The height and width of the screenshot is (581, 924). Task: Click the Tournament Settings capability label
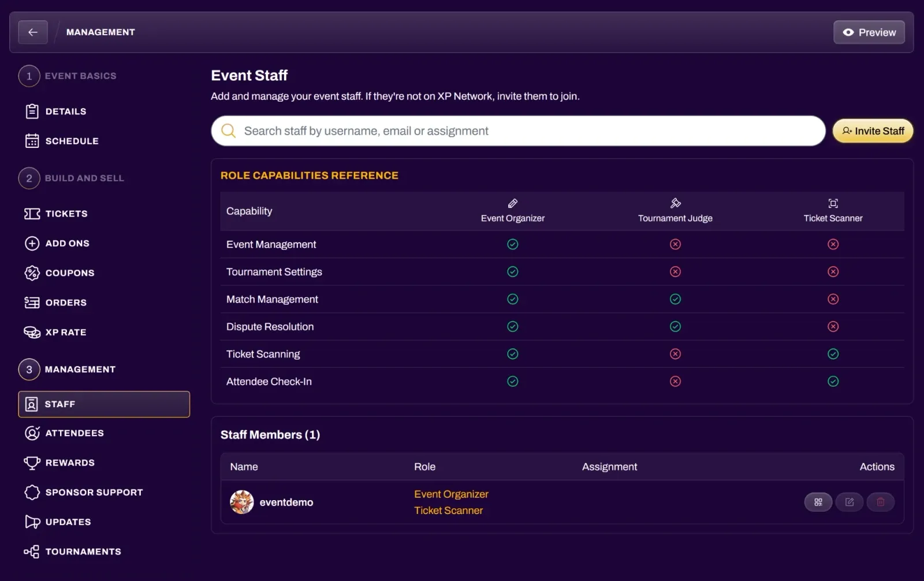274,272
